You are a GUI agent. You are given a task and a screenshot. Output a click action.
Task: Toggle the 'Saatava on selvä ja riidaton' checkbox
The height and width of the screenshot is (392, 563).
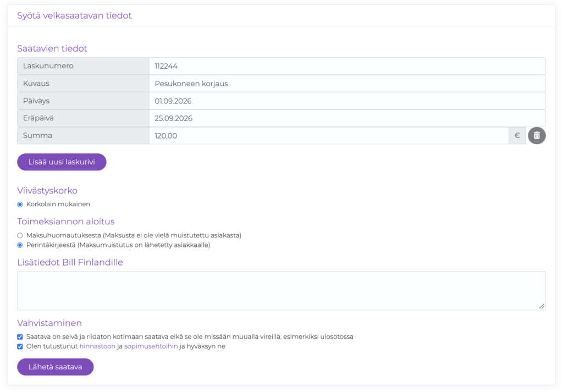pos(20,337)
